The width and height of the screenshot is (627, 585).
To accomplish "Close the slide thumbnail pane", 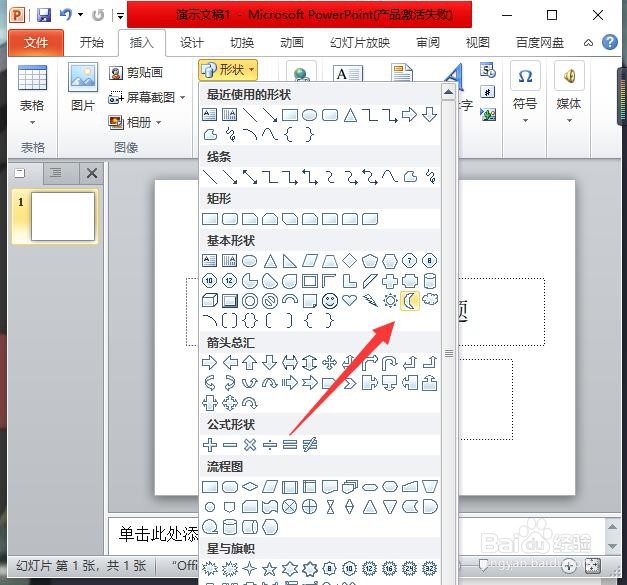I will click(x=92, y=173).
